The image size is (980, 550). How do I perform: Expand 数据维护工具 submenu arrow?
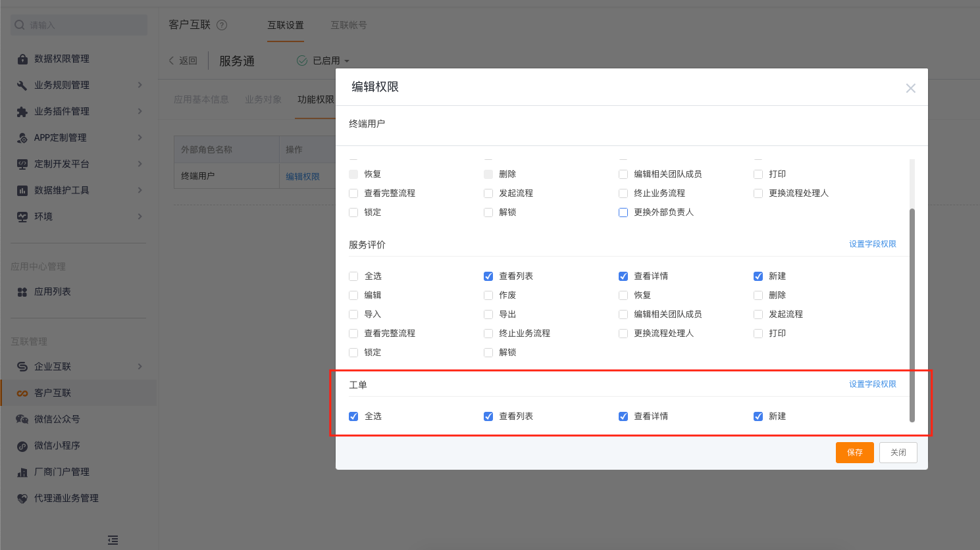[140, 190]
